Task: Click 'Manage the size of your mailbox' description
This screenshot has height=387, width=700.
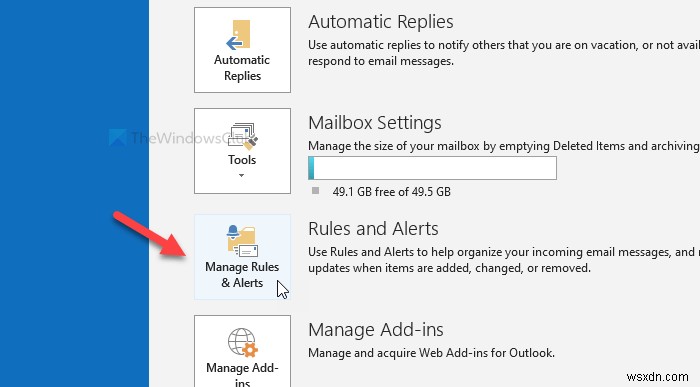Action: (x=504, y=146)
